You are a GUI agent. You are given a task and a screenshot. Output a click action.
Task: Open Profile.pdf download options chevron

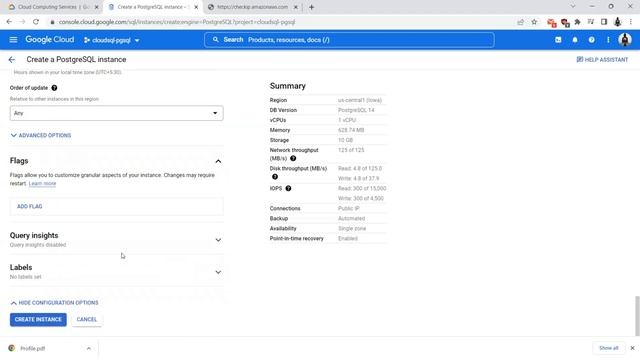[89, 348]
